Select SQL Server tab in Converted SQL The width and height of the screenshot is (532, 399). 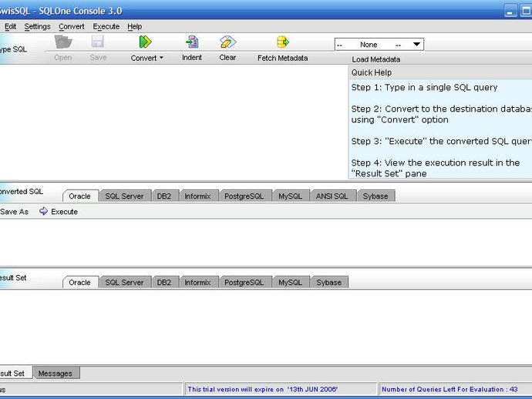[124, 196]
